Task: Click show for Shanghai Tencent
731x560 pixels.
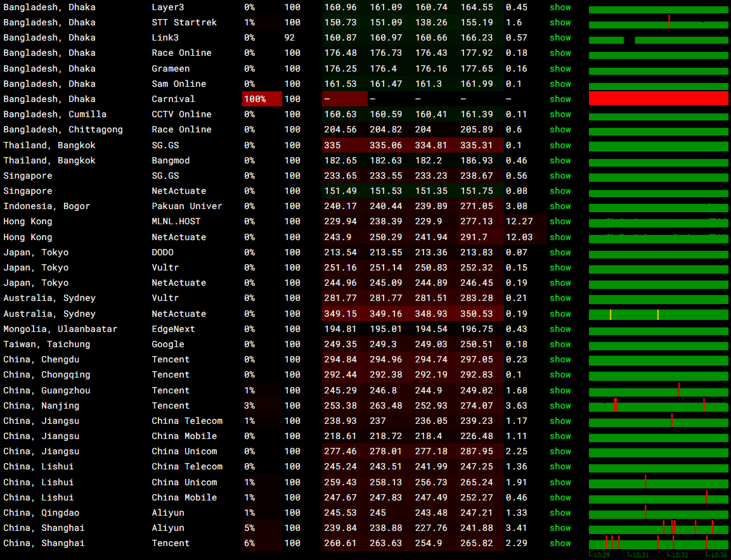Action: 560,544
